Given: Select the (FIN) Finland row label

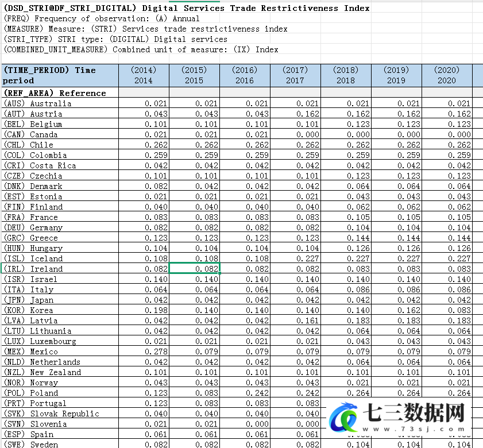Looking at the screenshot, I should 60,206.
